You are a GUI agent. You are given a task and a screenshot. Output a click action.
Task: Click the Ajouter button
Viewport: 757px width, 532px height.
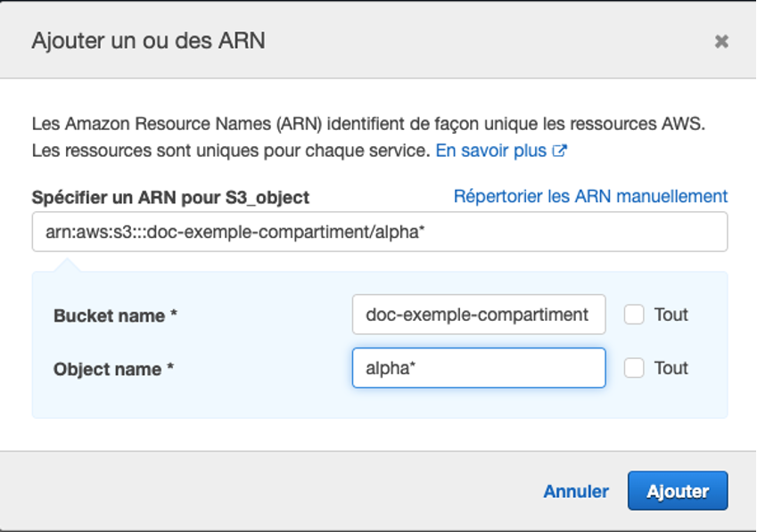[x=678, y=491]
